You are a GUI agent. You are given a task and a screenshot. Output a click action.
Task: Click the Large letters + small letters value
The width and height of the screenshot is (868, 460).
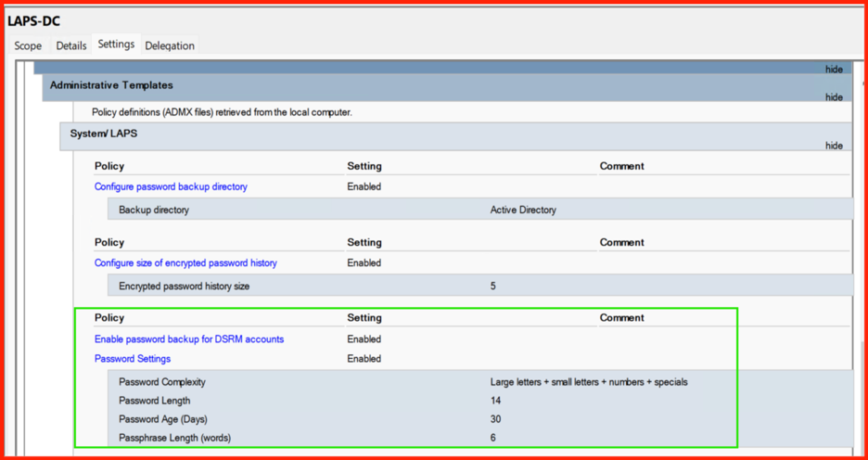(x=589, y=382)
